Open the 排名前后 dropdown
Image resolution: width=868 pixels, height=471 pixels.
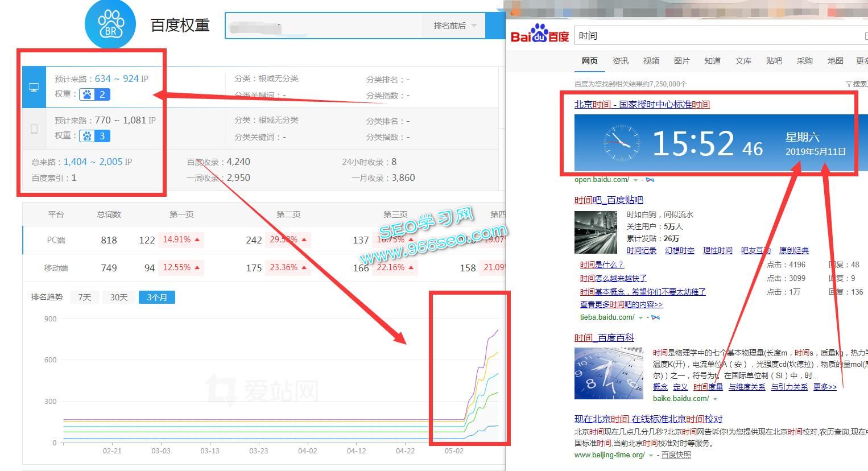click(x=454, y=26)
